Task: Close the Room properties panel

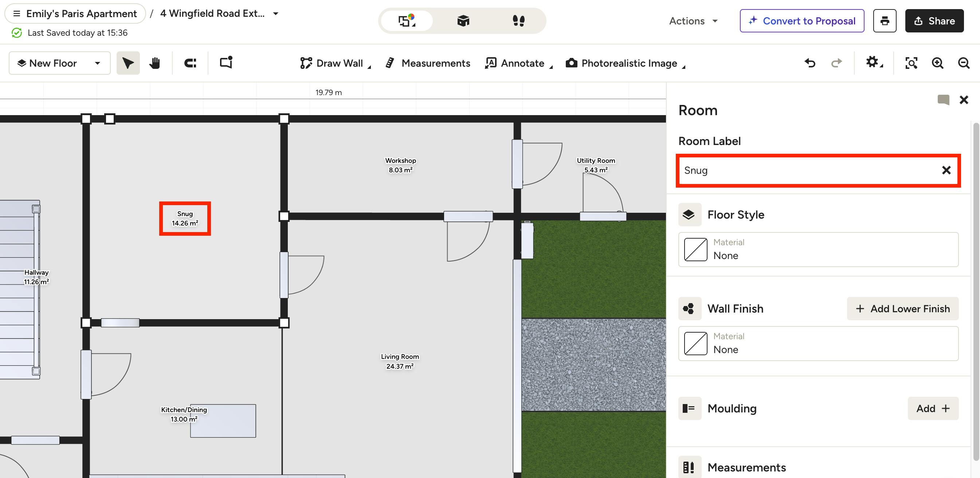Action: coord(964,100)
